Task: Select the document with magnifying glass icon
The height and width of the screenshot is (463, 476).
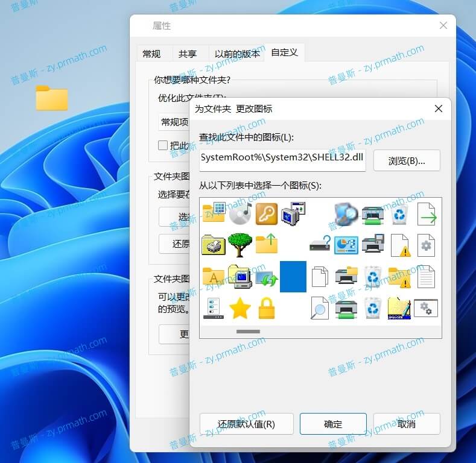Action: tap(320, 308)
